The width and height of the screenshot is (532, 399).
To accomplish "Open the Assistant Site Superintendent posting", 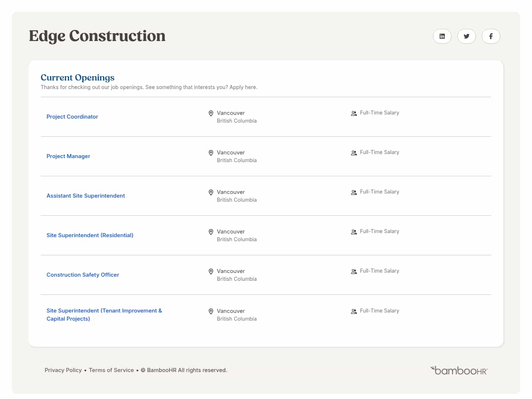I will click(x=85, y=195).
